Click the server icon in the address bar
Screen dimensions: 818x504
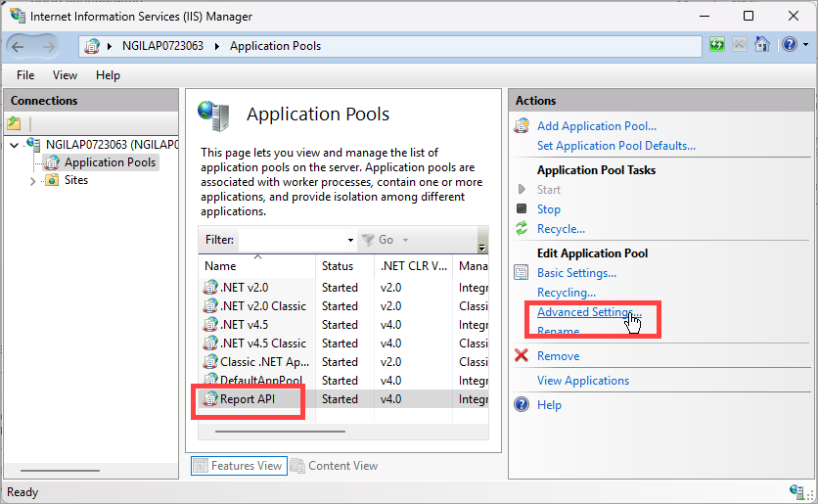pos(92,46)
